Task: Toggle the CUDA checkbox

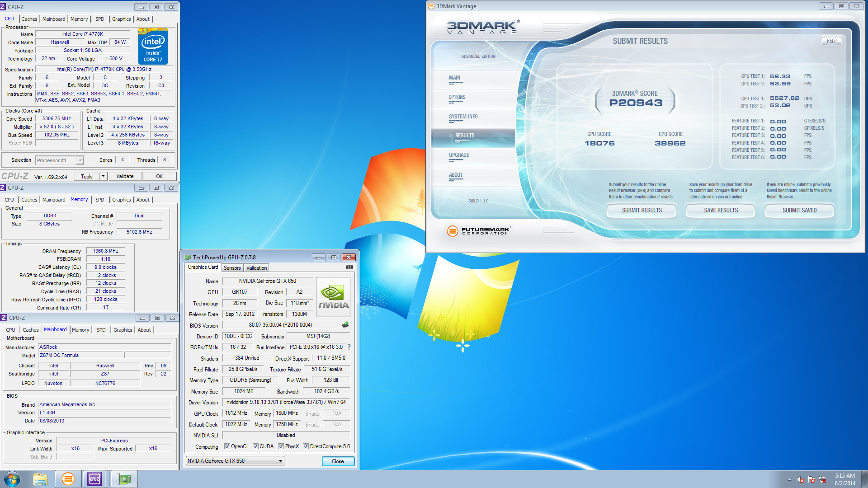Action: [255, 446]
